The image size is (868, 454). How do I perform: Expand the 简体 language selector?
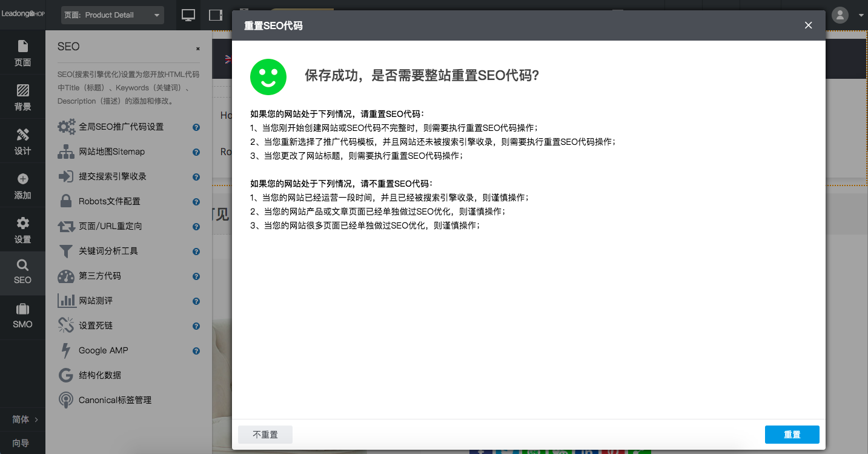tap(22, 419)
